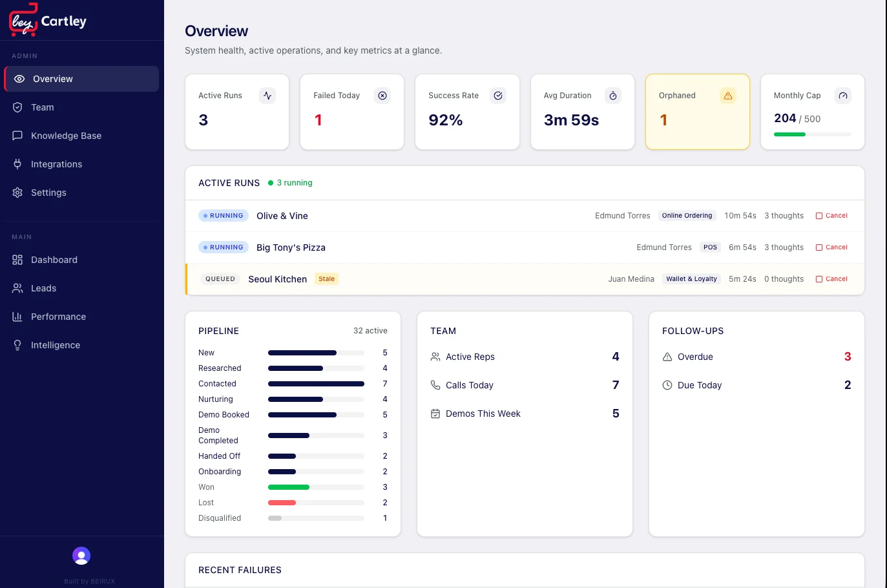Open the Overview page
Screen dimensions: 887x588
click(x=81, y=79)
